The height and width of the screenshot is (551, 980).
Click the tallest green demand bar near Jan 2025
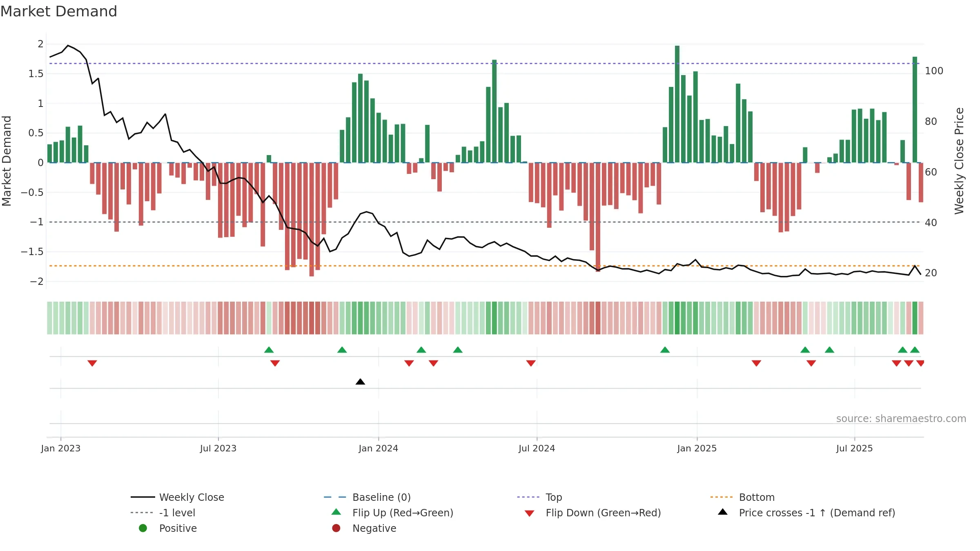[x=677, y=104]
